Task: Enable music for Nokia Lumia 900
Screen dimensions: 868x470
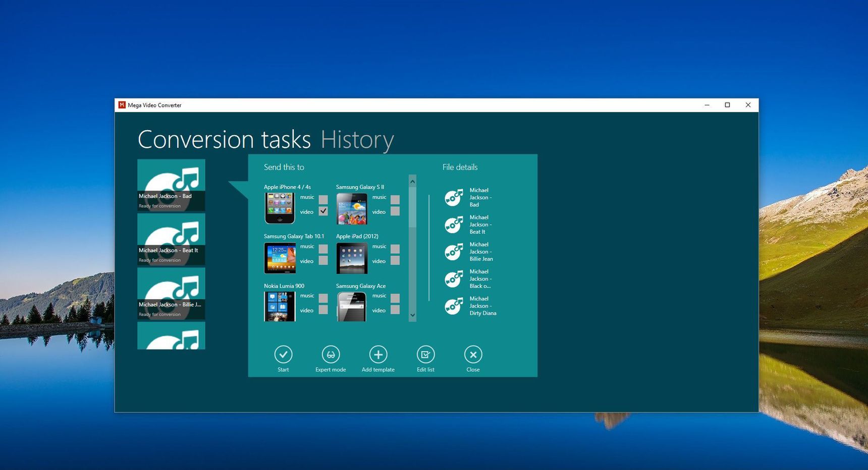Action: pyautogui.click(x=323, y=299)
